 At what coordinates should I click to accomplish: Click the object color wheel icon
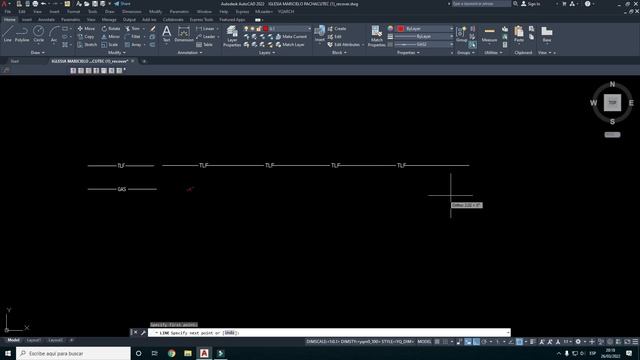tap(390, 29)
